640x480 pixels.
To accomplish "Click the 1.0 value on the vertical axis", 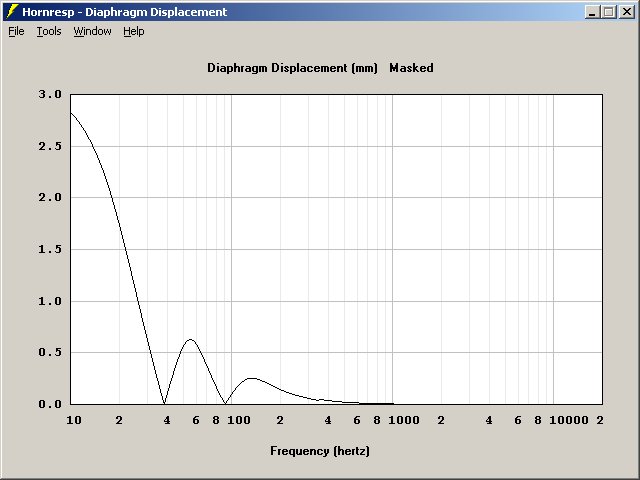I will (x=50, y=301).
